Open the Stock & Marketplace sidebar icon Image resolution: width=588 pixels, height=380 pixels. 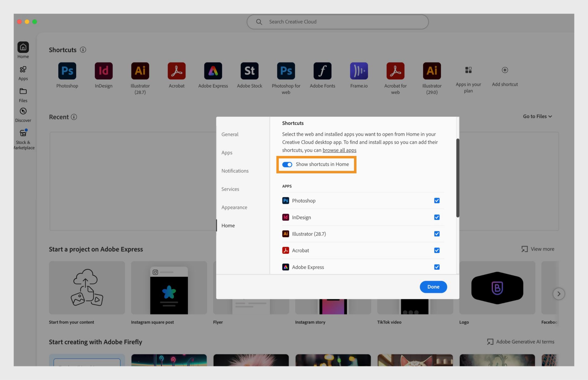coord(23,133)
